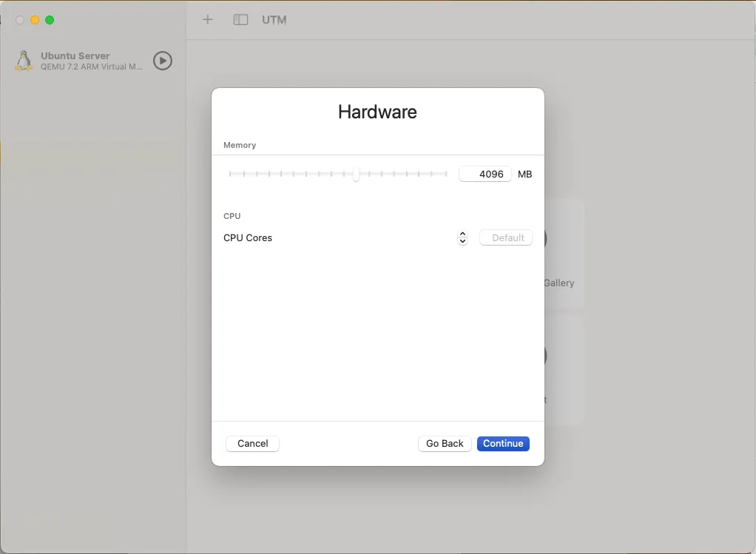756x554 pixels.
Task: Click the Default CPU cores button
Action: click(x=506, y=238)
